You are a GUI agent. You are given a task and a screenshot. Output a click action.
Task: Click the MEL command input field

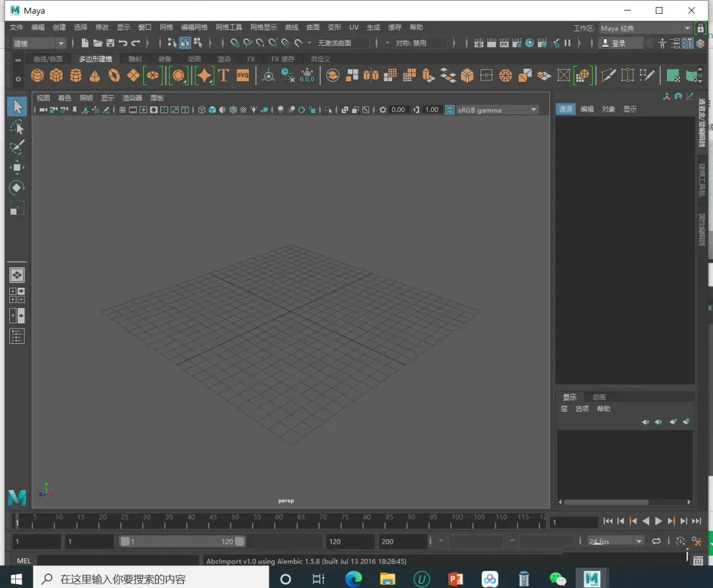tap(118, 561)
